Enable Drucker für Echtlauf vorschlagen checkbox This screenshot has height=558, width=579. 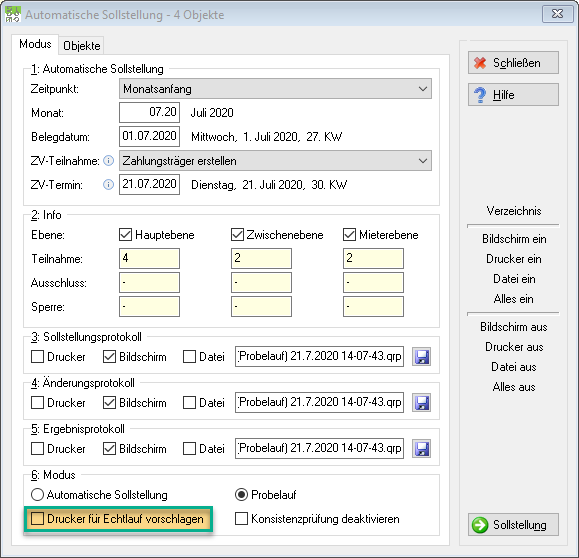[37, 518]
